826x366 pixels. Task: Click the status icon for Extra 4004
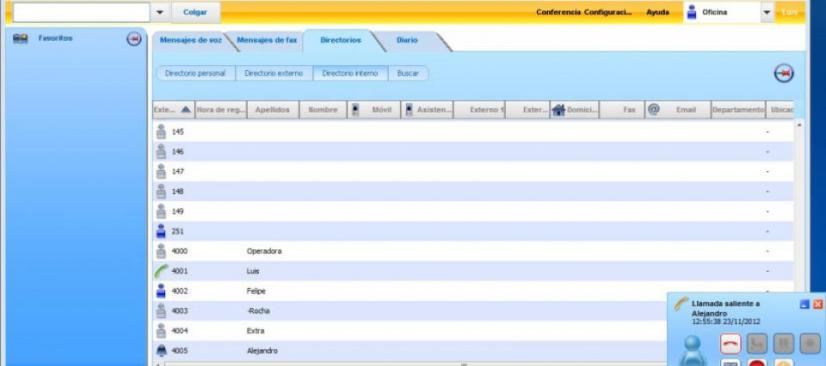coord(161,331)
